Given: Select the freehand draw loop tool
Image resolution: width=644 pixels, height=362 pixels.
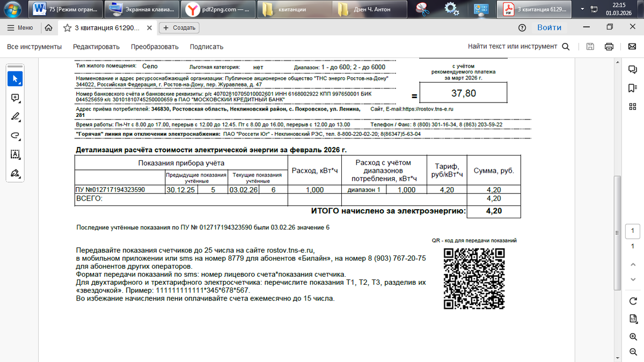Looking at the screenshot, I should pyautogui.click(x=15, y=135).
